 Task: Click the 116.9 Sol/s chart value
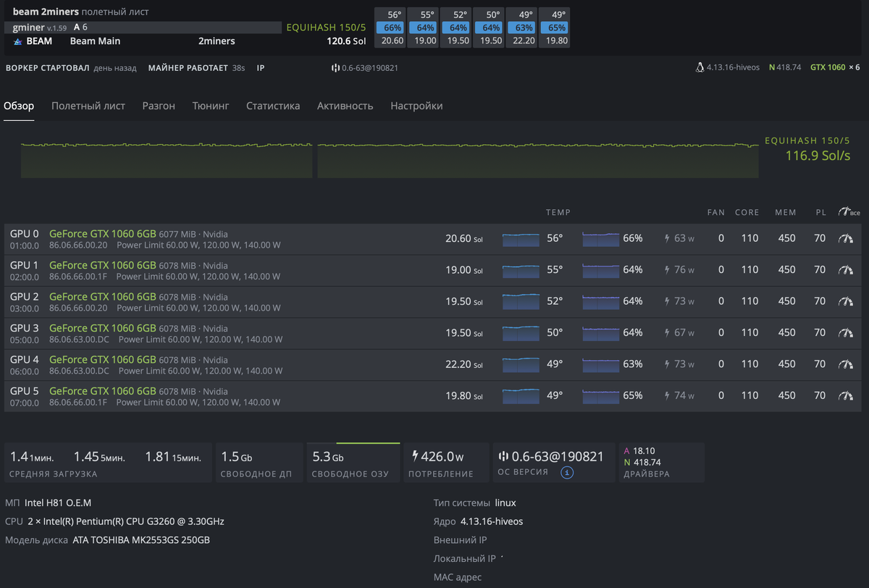(x=818, y=156)
